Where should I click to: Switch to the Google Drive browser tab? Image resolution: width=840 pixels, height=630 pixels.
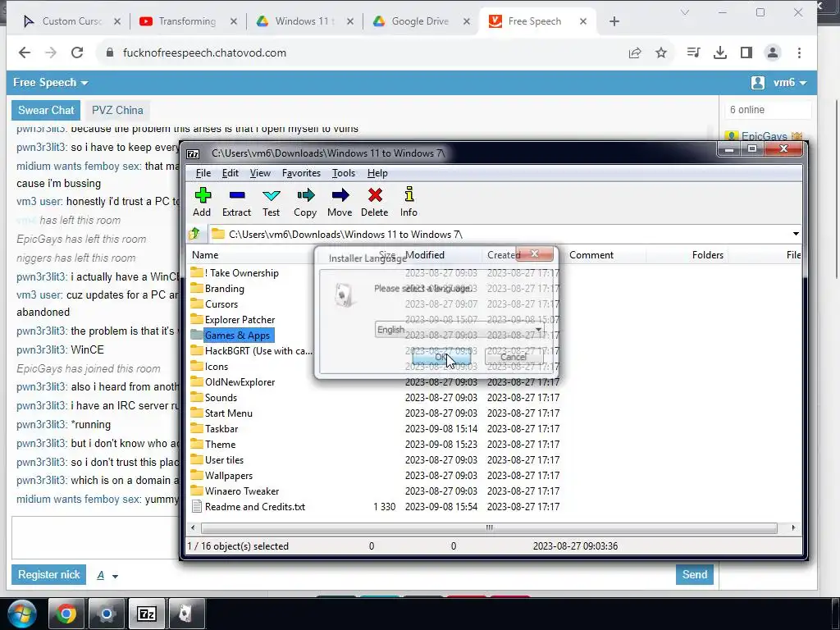point(420,21)
